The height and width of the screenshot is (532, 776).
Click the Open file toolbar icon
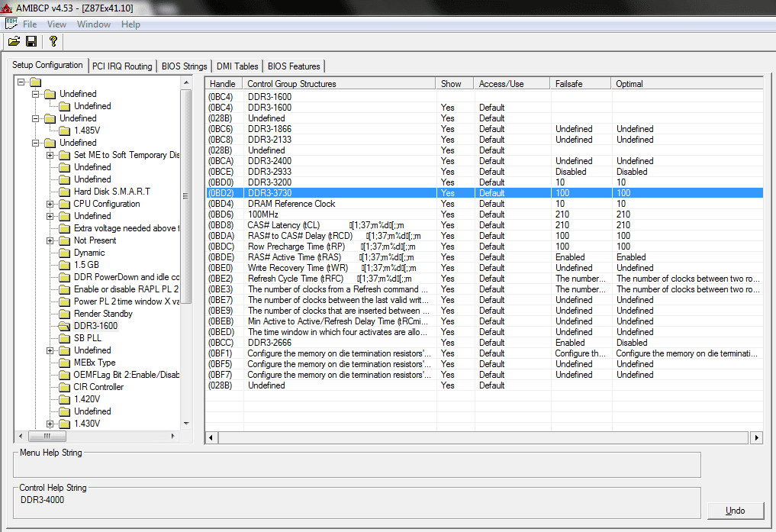coord(14,41)
